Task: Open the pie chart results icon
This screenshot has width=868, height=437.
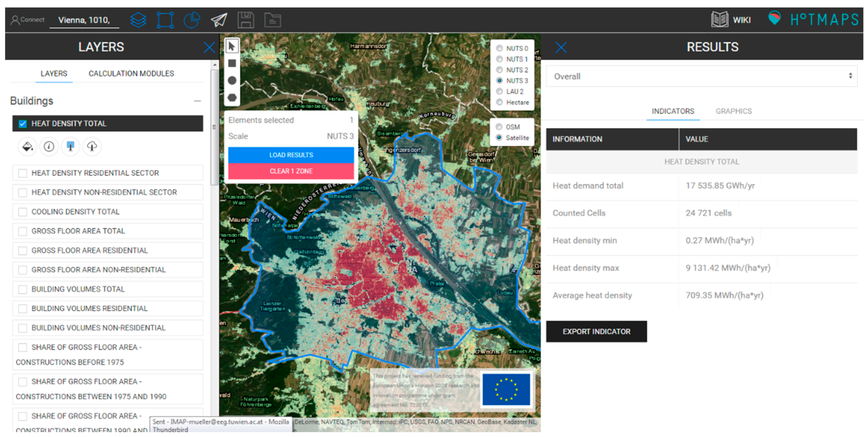Action: 191,20
